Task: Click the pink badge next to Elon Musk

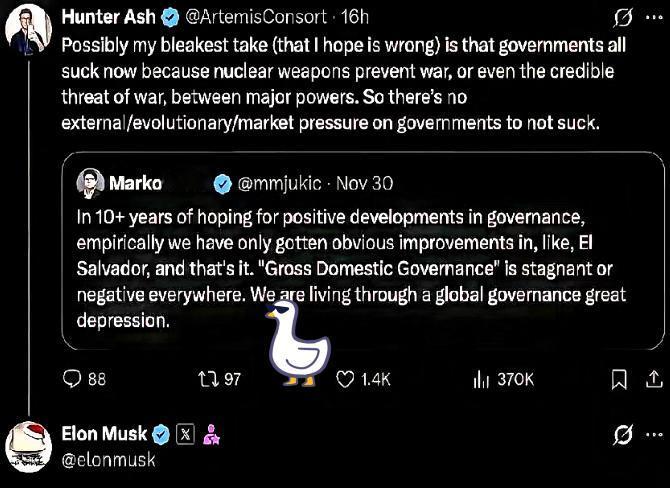Action: 211,434
